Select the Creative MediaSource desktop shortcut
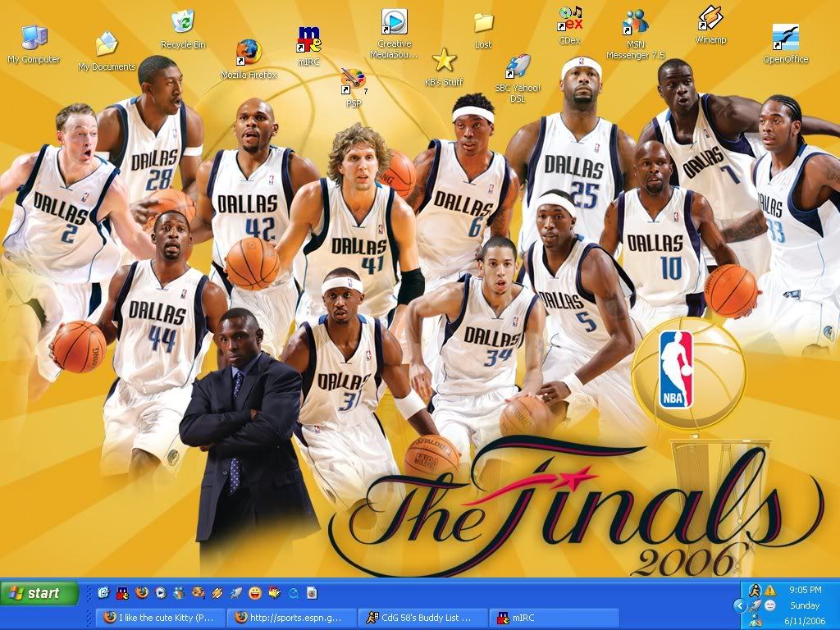840x630 pixels. 395,33
